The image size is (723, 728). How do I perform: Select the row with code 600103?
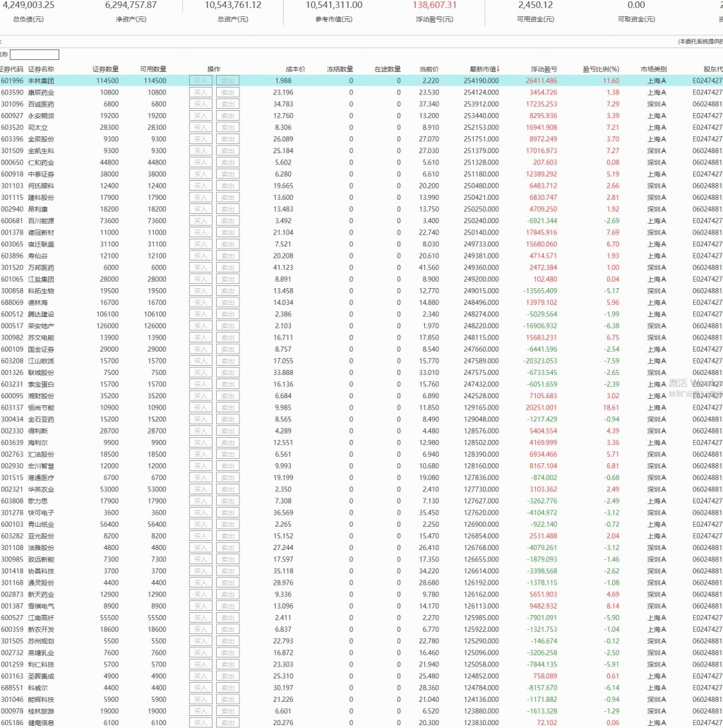(361, 524)
